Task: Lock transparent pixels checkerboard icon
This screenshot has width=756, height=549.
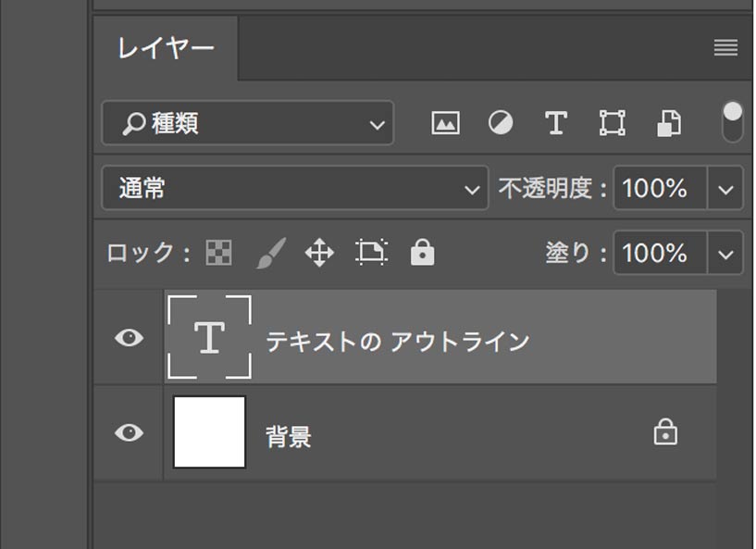Action: click(x=219, y=253)
